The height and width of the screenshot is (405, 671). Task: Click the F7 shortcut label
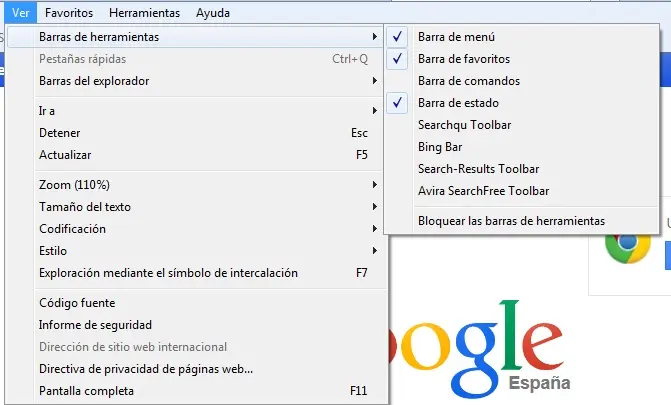point(362,273)
